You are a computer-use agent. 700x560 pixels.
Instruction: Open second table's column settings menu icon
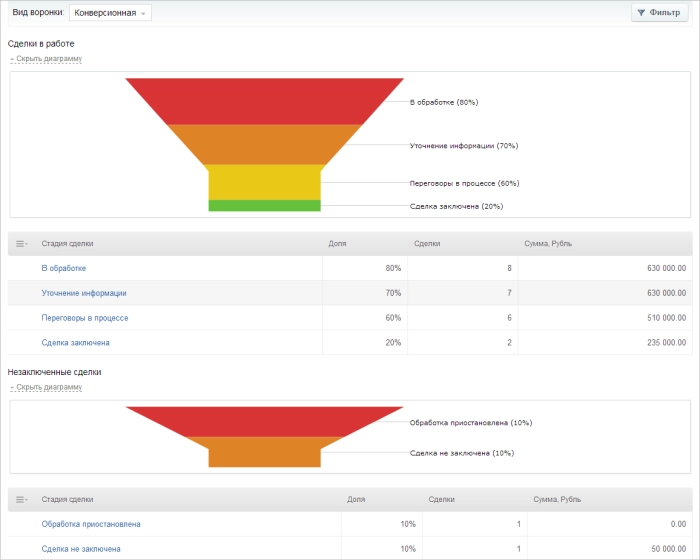(21, 499)
